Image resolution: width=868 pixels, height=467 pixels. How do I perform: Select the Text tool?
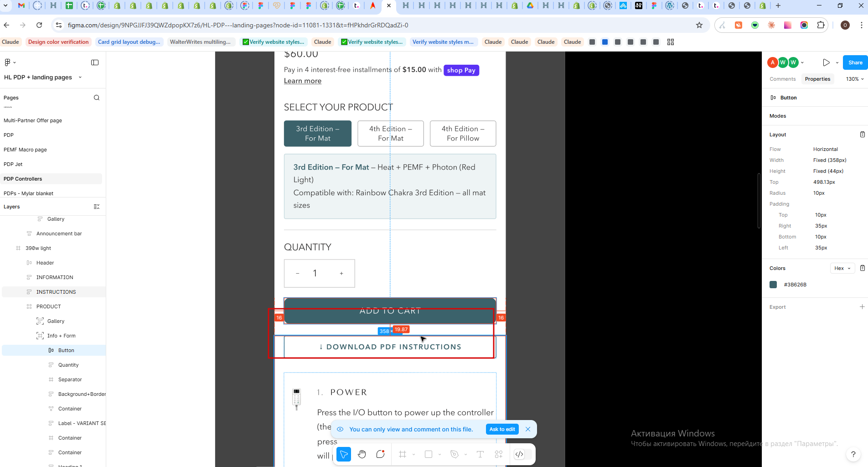[x=480, y=454]
